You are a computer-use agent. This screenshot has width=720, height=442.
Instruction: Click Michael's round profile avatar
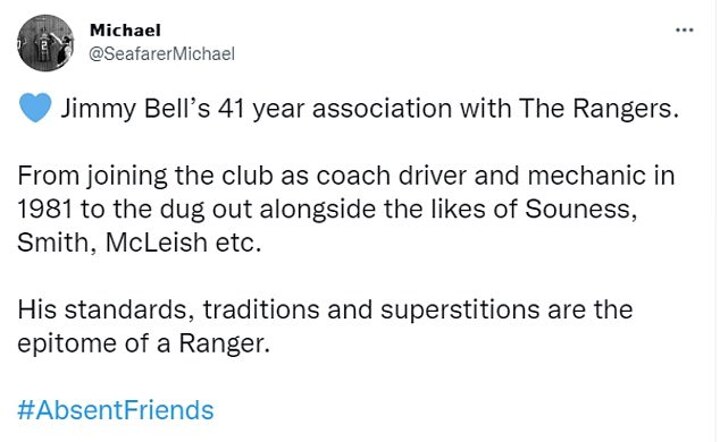(45, 43)
